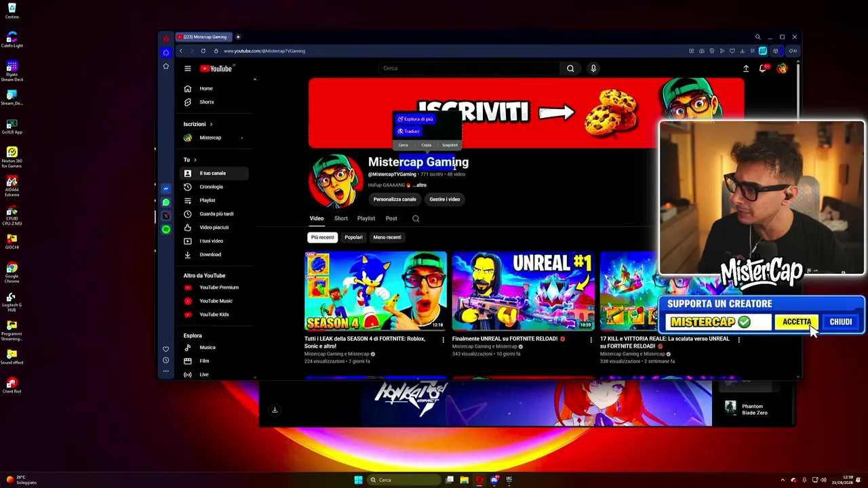
Task: Click the YouTube Cerca search field
Action: pos(469,68)
